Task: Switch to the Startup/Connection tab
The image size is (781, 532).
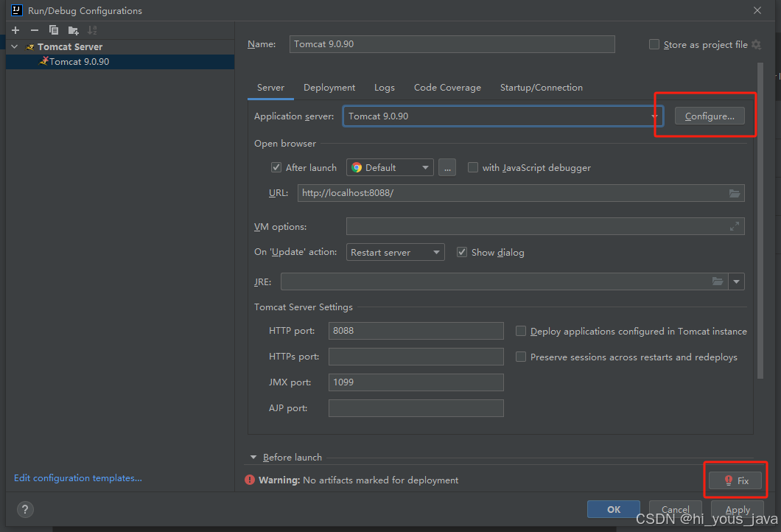Action: click(542, 88)
